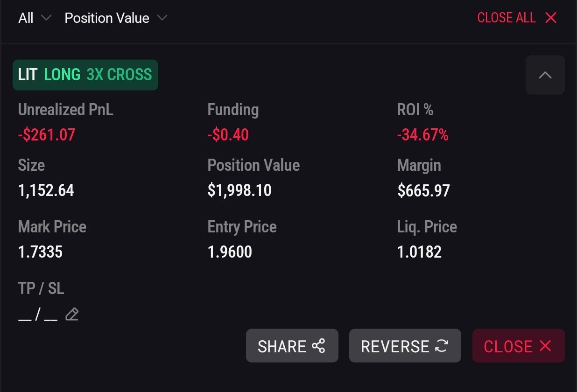Select the LIT LONG 3X CROSS badge
Screen dimensions: 577x392
[x=85, y=75]
